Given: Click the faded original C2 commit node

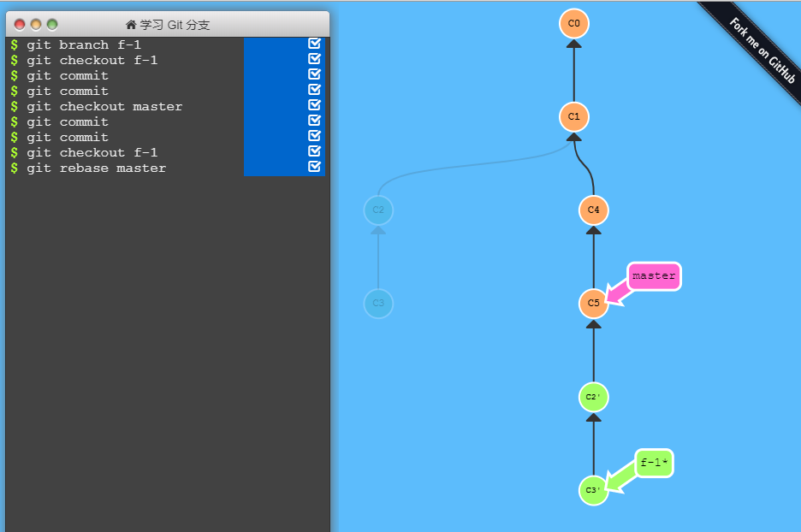Looking at the screenshot, I should [378, 210].
